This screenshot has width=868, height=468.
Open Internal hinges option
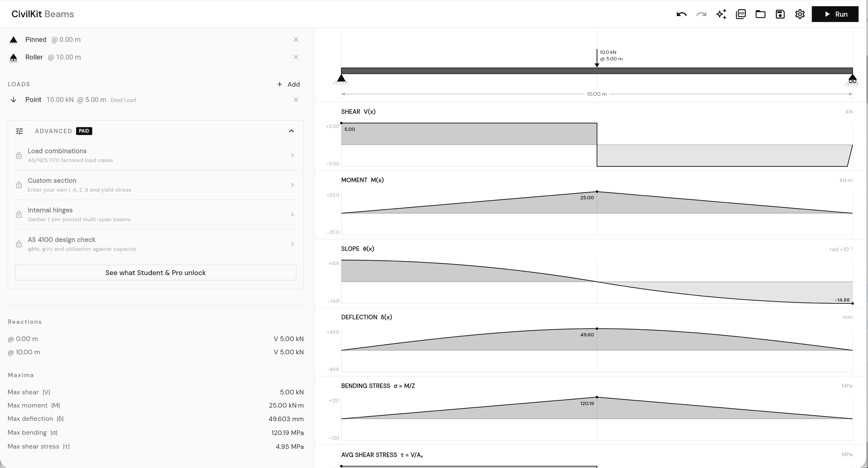[x=156, y=215]
